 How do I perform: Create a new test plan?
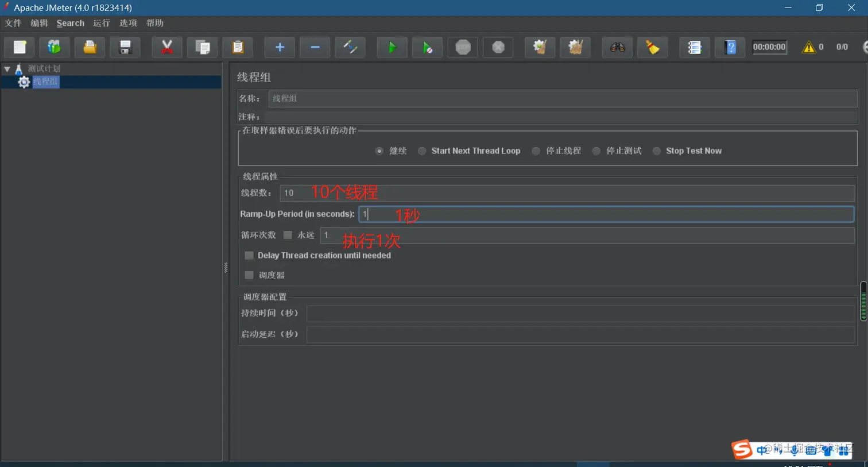click(x=20, y=47)
